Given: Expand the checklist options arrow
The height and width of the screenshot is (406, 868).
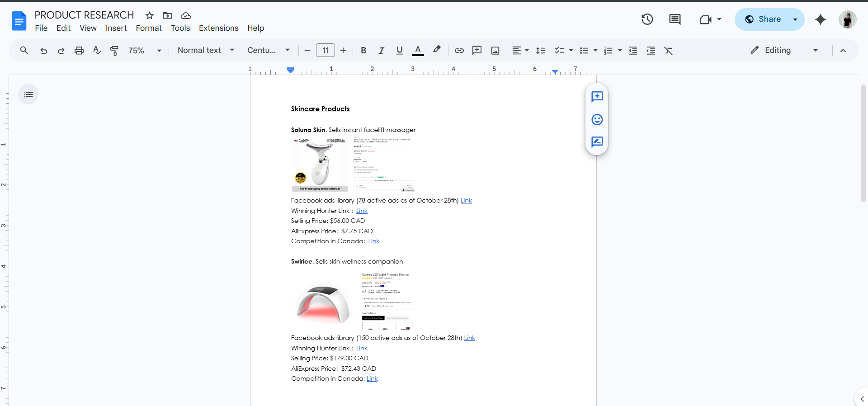Looking at the screenshot, I should tap(571, 50).
